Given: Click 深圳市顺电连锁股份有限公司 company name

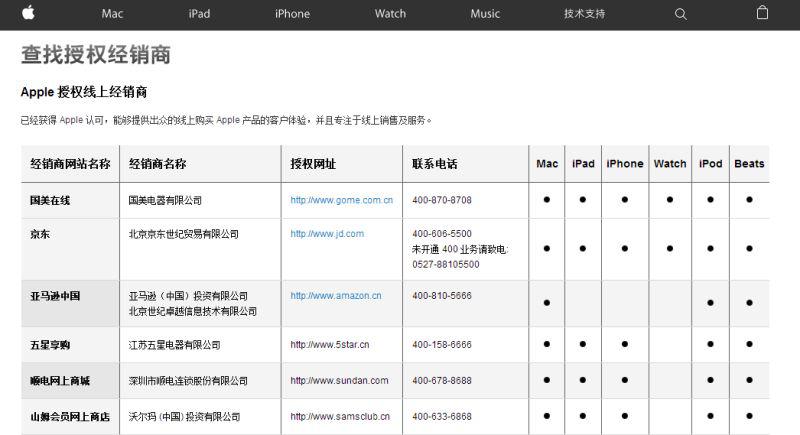Looking at the screenshot, I should click(188, 380).
